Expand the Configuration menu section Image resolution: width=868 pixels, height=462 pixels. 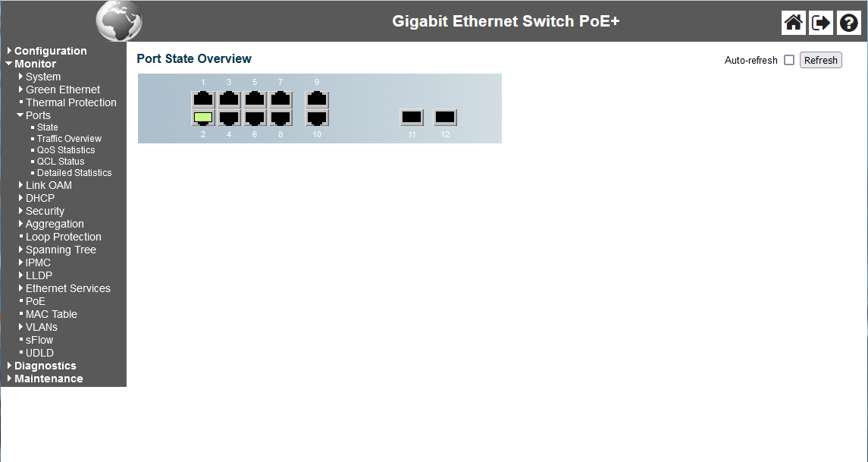click(x=50, y=51)
